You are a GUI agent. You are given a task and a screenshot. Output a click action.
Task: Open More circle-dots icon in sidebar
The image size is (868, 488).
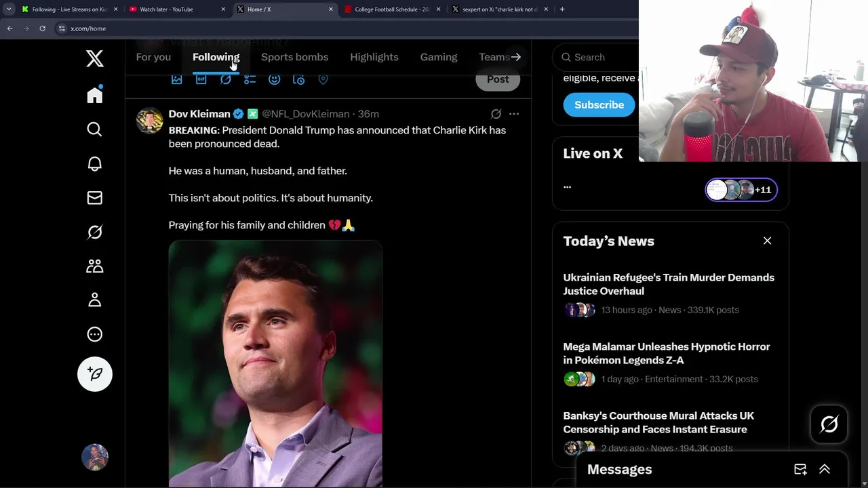coord(95,334)
